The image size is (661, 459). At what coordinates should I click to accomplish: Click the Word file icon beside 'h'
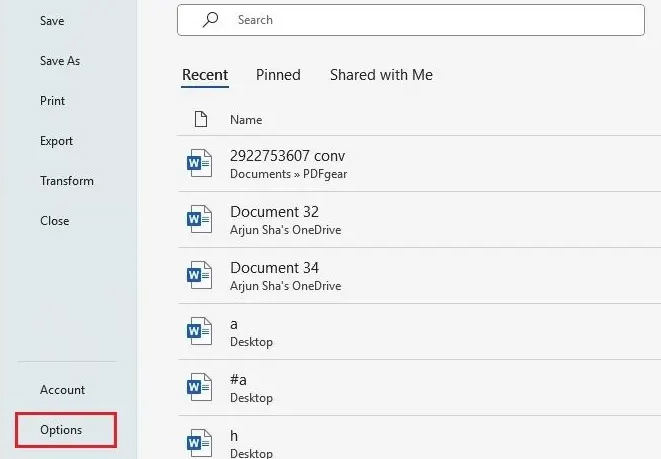[x=200, y=441]
